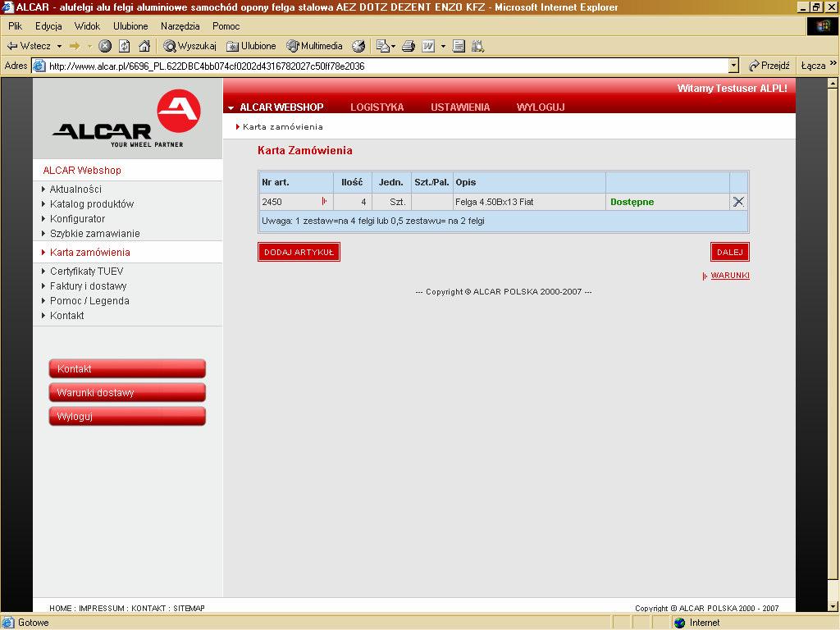
Task: Click the red Wyloguj button
Action: point(127,416)
